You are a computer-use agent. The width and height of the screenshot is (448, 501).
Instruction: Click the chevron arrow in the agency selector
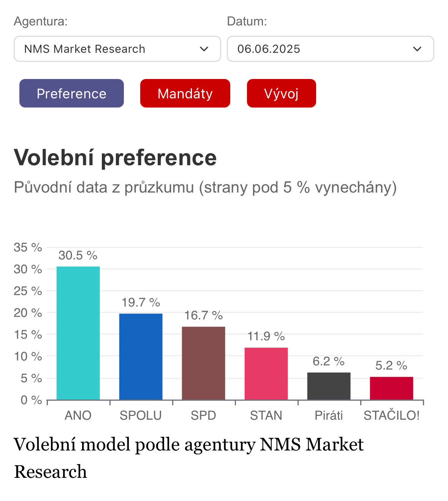click(204, 49)
